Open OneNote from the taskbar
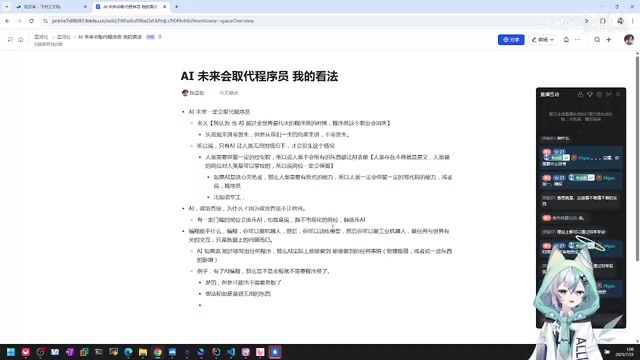The image size is (640, 360). pyautogui.click(x=69, y=352)
